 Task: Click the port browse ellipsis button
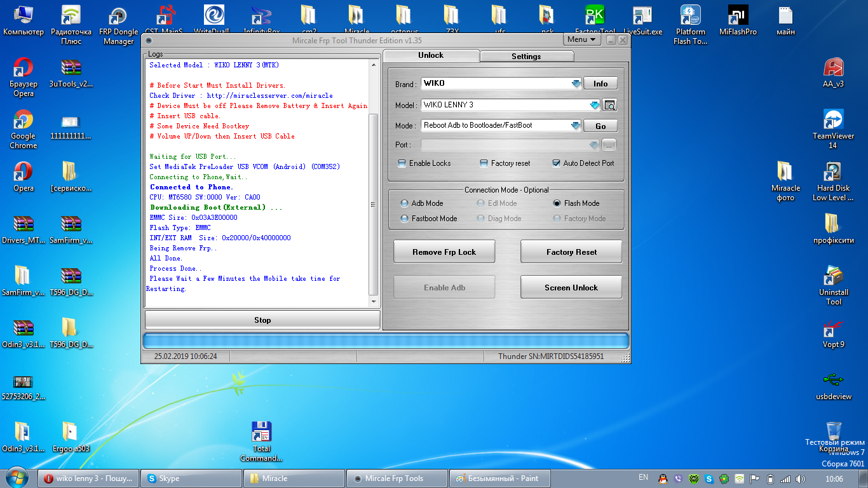pos(609,145)
